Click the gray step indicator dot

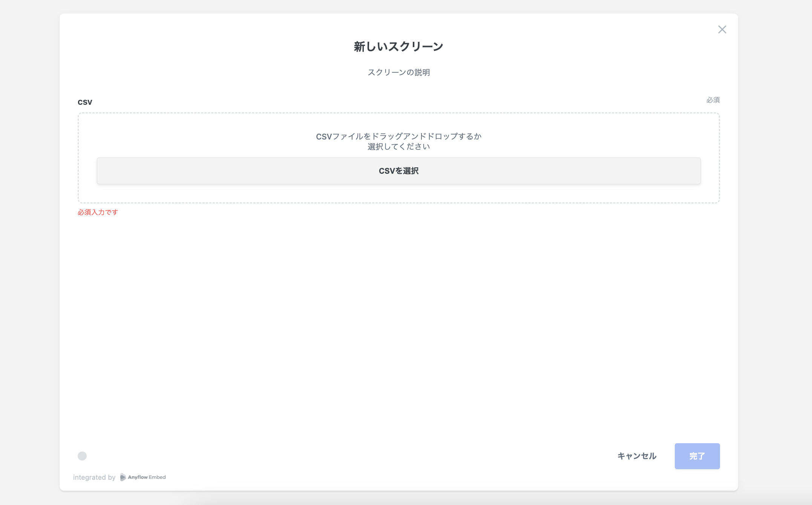(82, 456)
